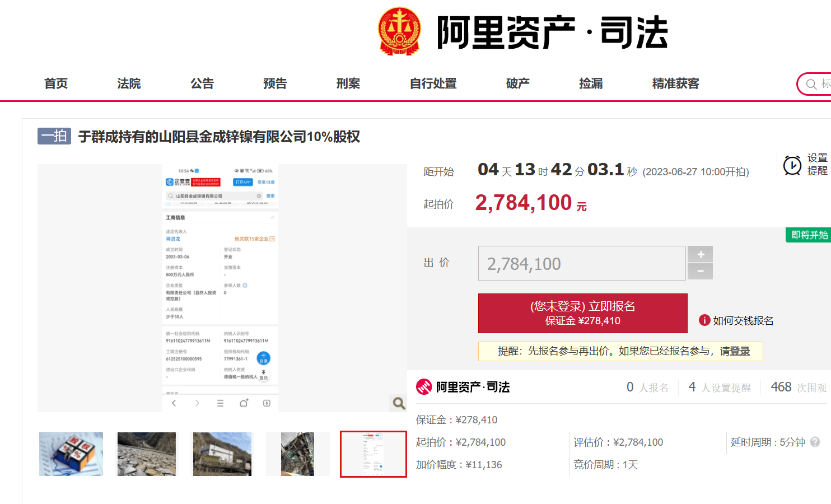Click the alarm clock reminder icon
The width and height of the screenshot is (831, 504).
click(x=792, y=165)
